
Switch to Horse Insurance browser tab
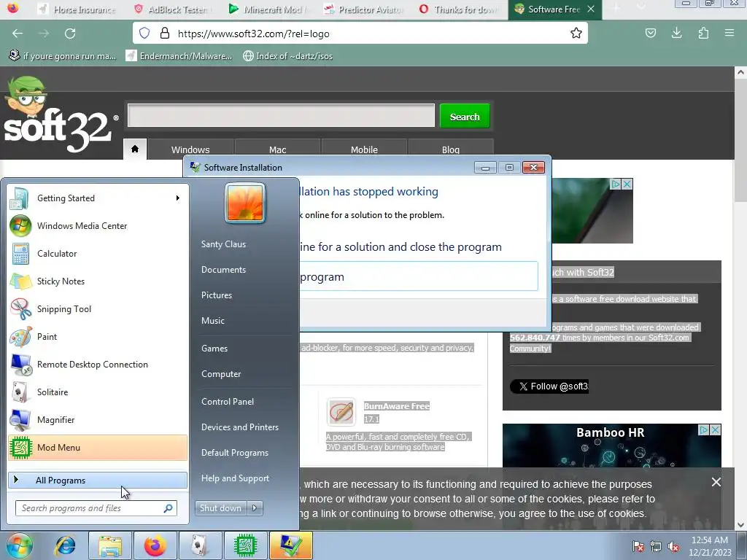[x=77, y=9]
